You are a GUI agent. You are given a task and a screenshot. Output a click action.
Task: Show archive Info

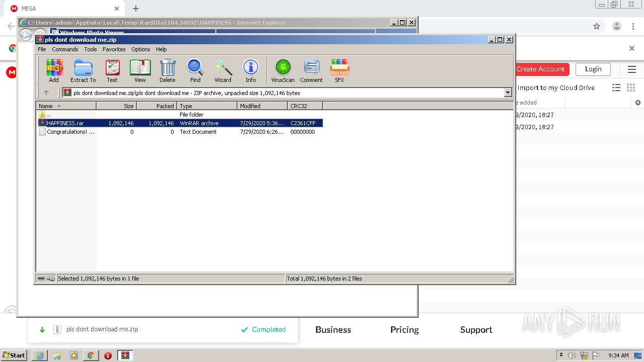pos(251,70)
